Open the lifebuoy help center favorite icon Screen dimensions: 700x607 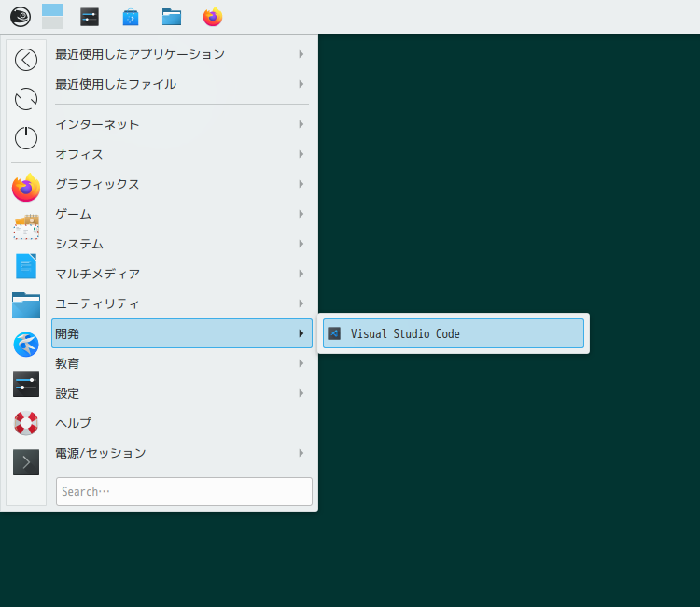coord(26,423)
